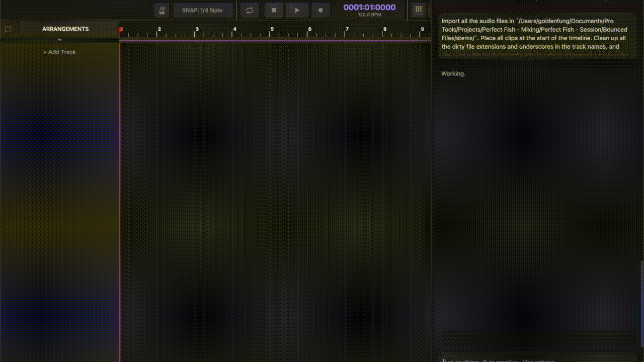Click bar 6 on the timeline ruler
The height and width of the screenshot is (362, 644).
309,29
